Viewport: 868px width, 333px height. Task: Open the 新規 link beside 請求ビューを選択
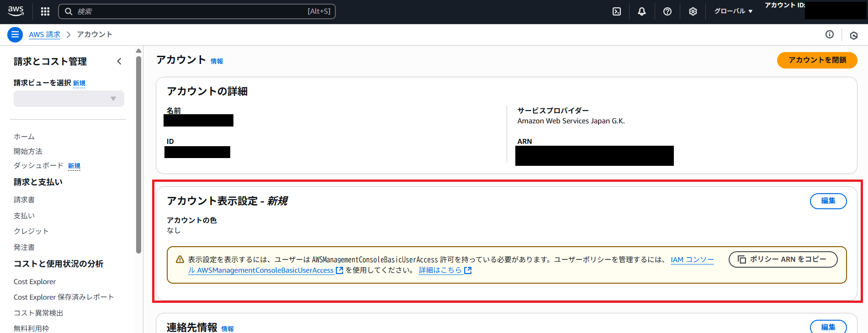pyautogui.click(x=79, y=83)
